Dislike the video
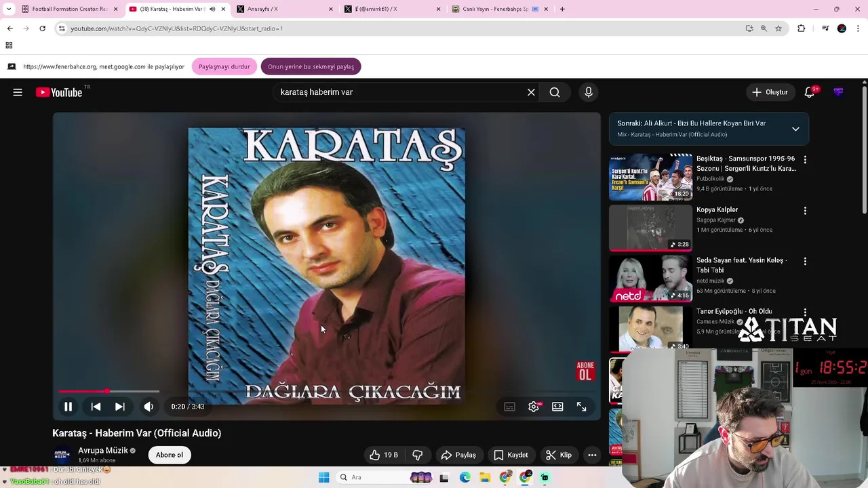Viewport: 868px width, 488px height. (418, 455)
